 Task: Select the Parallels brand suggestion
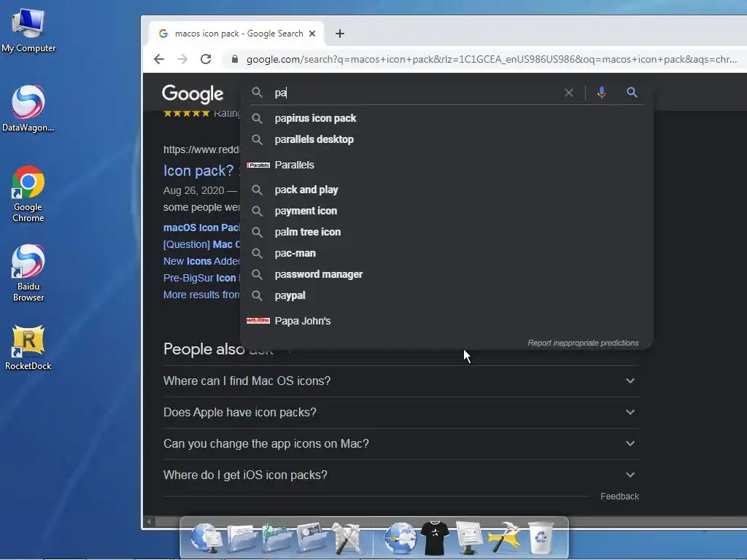[447, 165]
